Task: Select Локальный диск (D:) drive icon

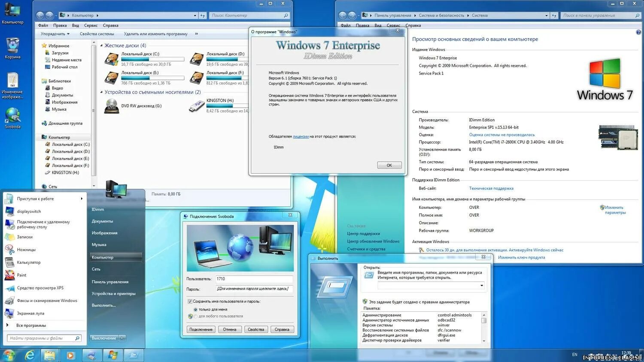Action: (197, 59)
